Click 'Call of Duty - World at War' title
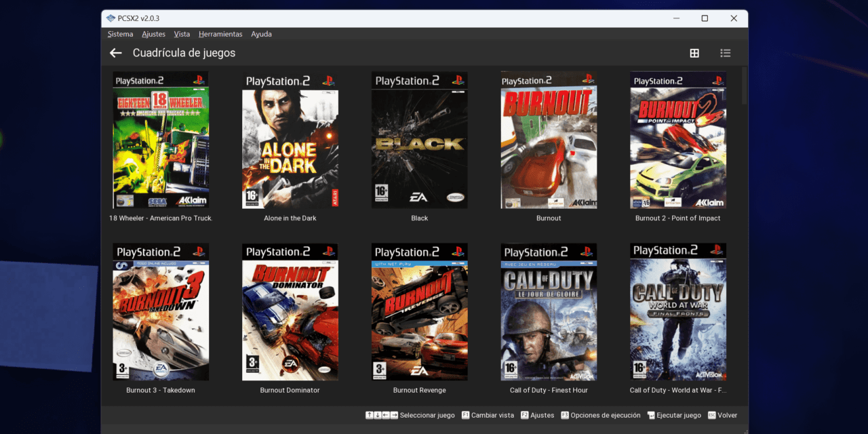This screenshot has width=868, height=434. (678, 391)
